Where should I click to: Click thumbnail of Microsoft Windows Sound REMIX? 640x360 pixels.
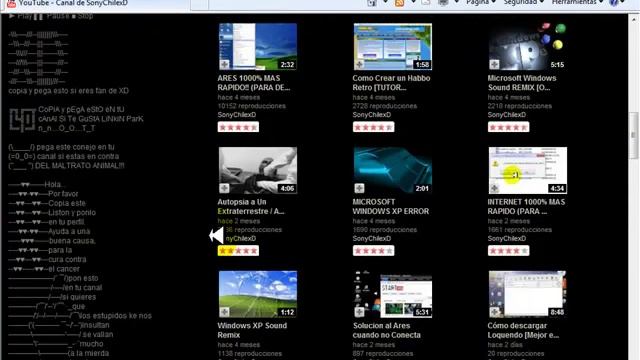pos(527,47)
